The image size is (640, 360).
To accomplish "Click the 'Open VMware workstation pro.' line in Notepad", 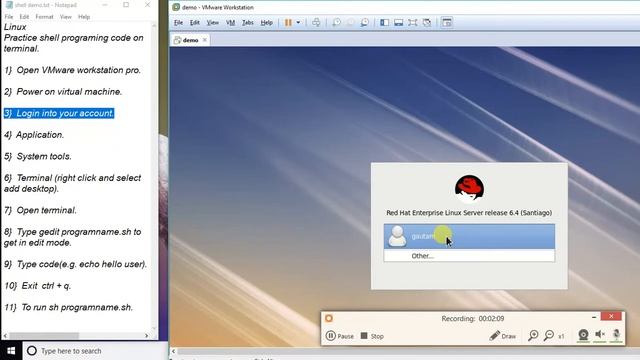I will tap(73, 70).
